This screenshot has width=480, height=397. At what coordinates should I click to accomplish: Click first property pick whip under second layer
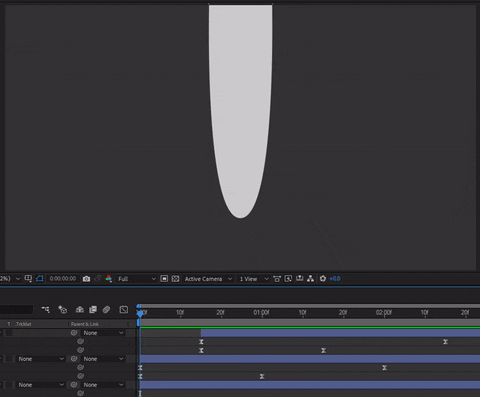pyautogui.click(x=80, y=367)
